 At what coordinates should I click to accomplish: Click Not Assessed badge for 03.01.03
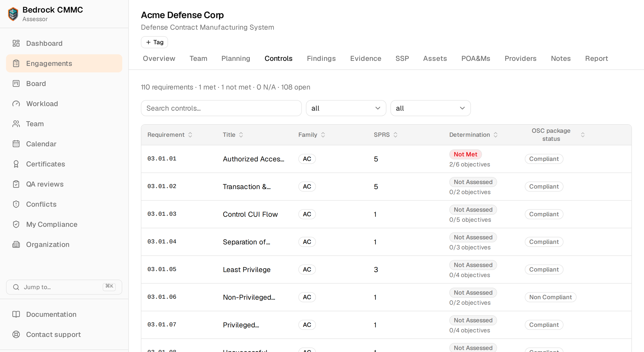pos(473,210)
